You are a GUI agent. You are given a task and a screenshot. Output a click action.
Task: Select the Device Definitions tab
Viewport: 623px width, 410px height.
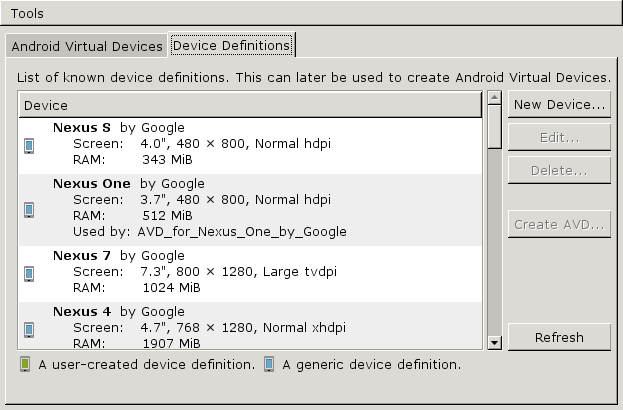click(232, 45)
